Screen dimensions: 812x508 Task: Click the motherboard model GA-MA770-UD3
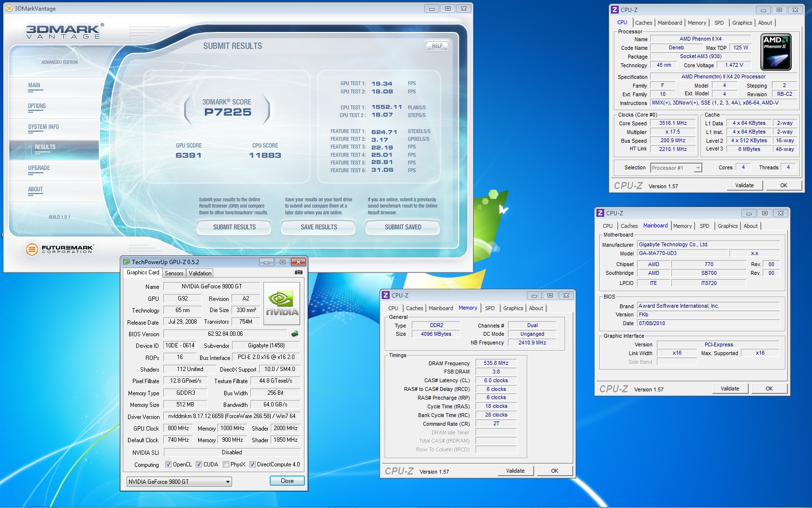coord(682,254)
